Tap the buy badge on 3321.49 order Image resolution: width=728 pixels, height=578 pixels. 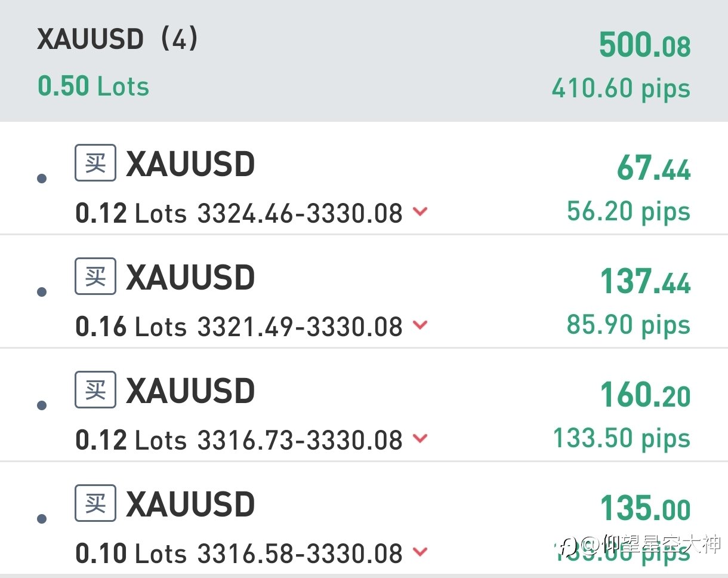(95, 276)
